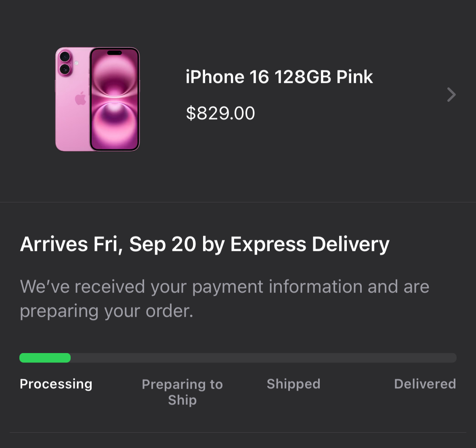
Task: Click the Express Delivery text in the heading
Action: click(x=310, y=244)
